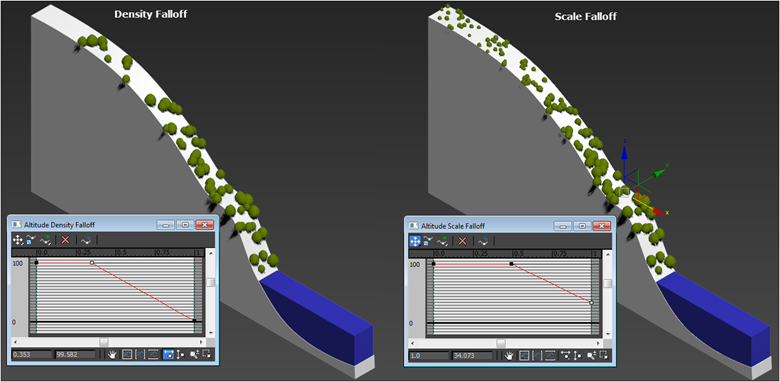Select zoom magnifier tool in Density Falloff window

click(194, 354)
